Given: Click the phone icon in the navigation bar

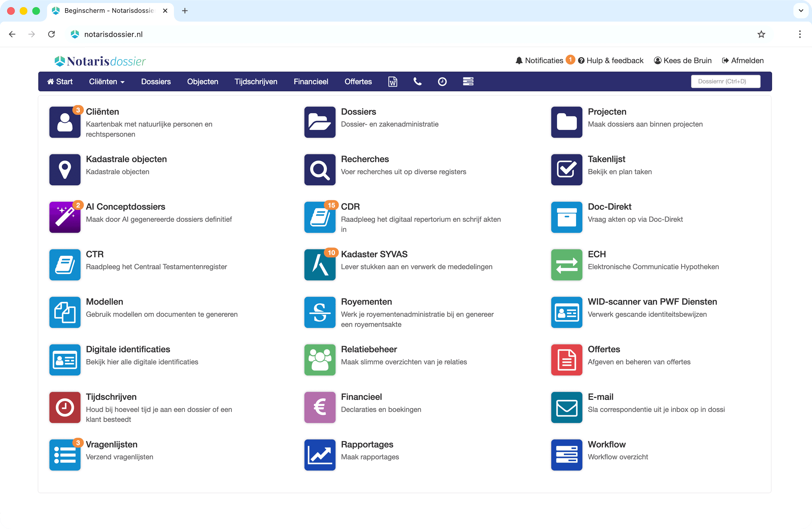Looking at the screenshot, I should tap(417, 81).
